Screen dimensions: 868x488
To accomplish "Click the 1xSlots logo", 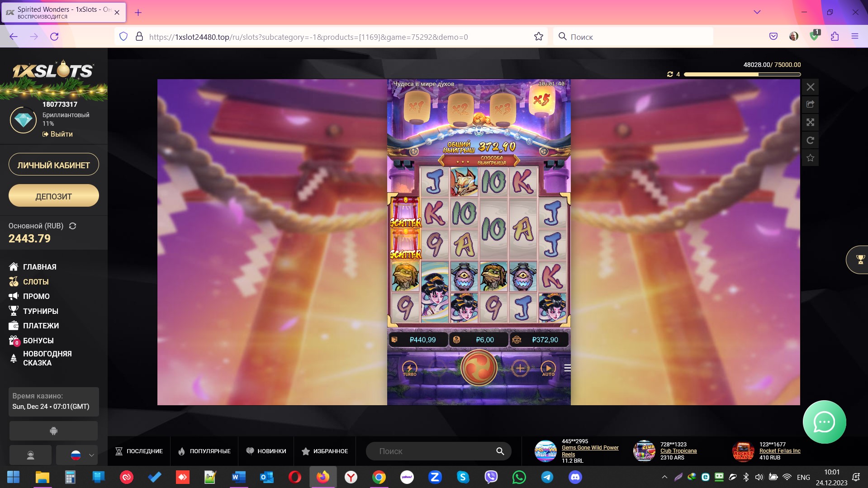I will click(x=53, y=70).
